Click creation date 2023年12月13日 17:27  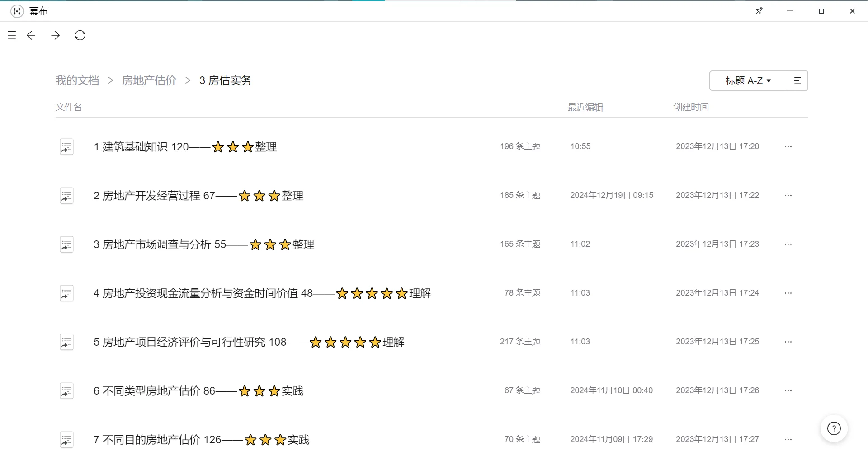point(717,439)
